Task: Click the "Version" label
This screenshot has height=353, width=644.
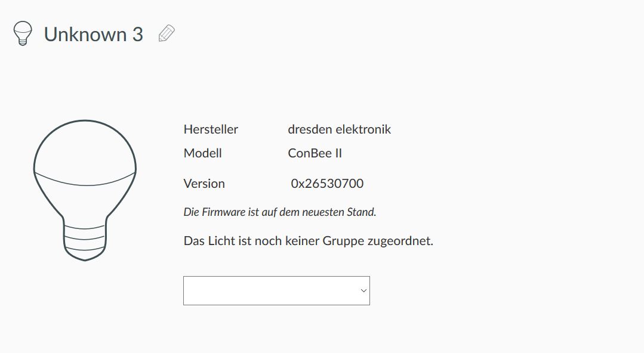Action: click(204, 184)
